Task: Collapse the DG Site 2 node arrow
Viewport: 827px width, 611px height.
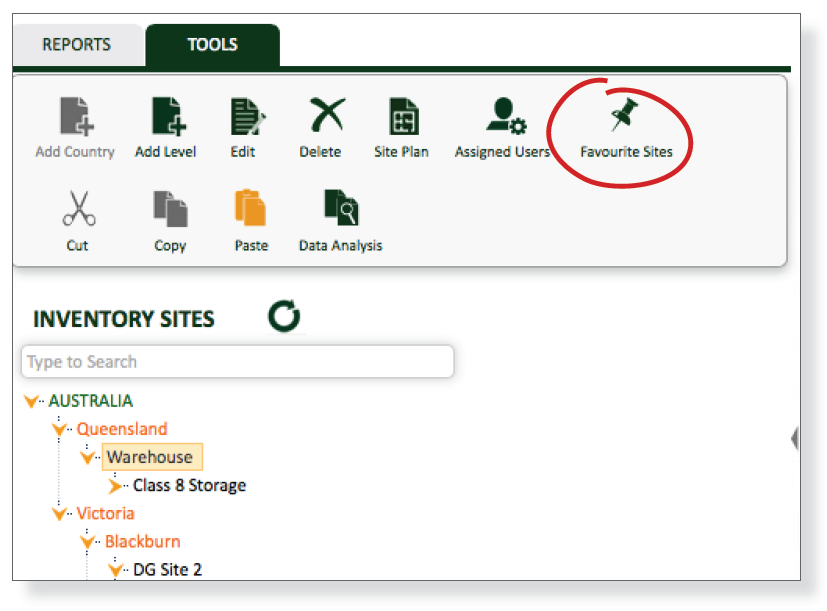Action: pyautogui.click(x=116, y=570)
